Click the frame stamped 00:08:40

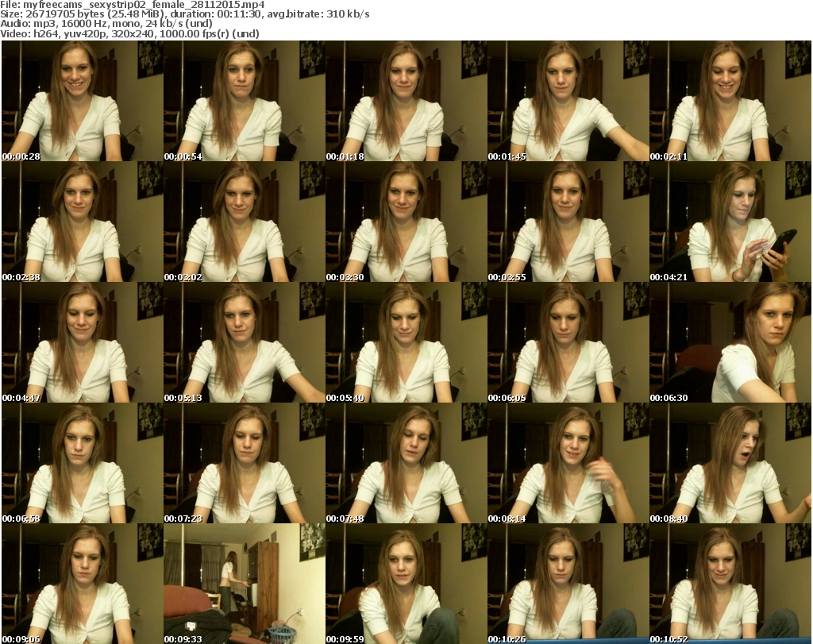[x=730, y=463]
